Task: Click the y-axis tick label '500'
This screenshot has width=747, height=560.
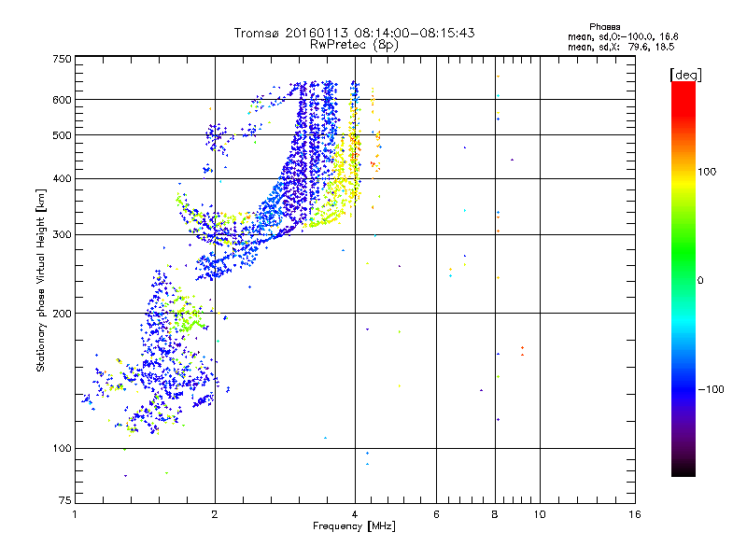Action: [63, 135]
